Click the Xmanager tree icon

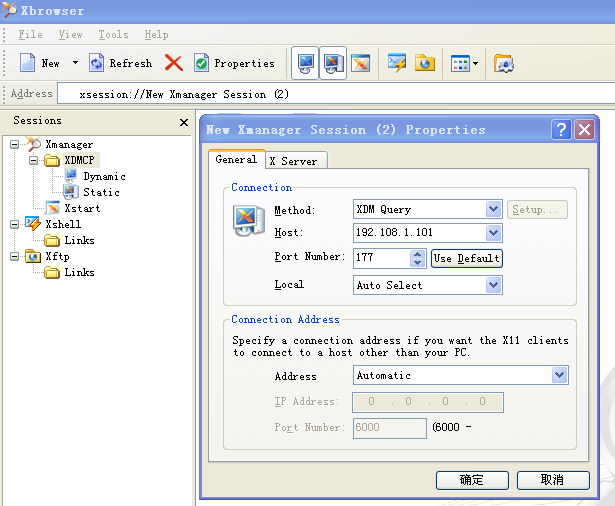point(33,144)
